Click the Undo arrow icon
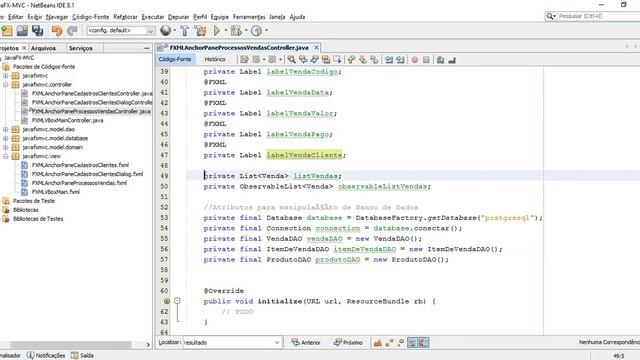Screen dimensions: 640x360 [57, 31]
